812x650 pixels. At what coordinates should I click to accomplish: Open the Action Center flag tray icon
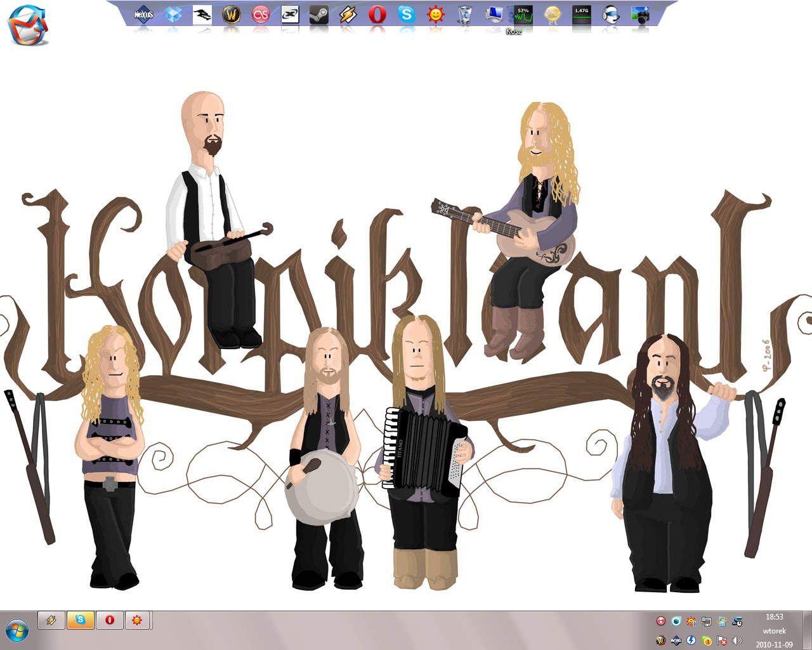click(721, 640)
